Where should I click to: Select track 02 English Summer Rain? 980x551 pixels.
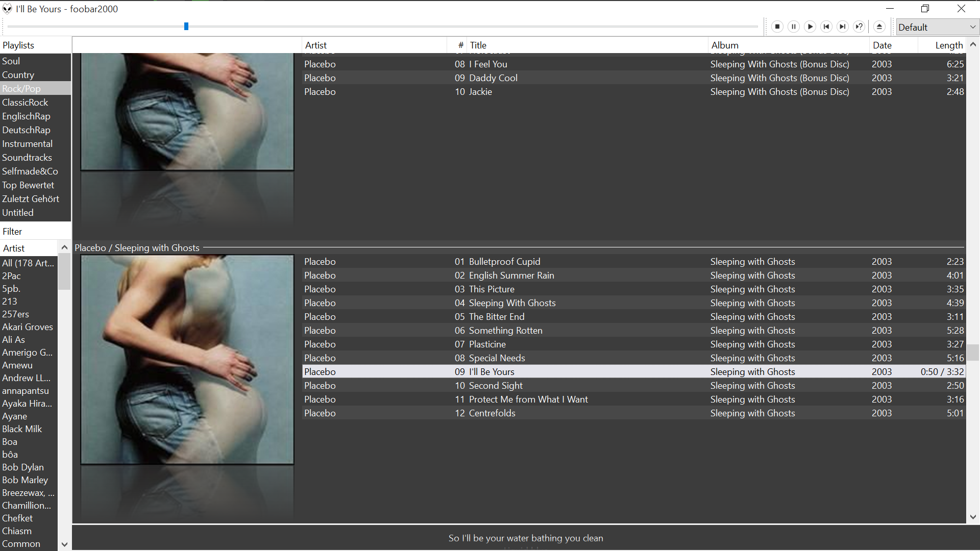(633, 275)
